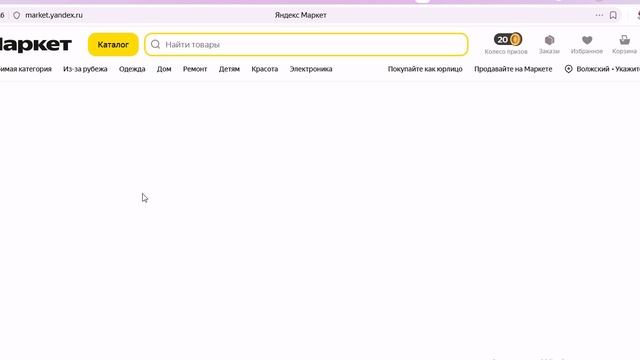Open the Красота category

click(x=265, y=69)
